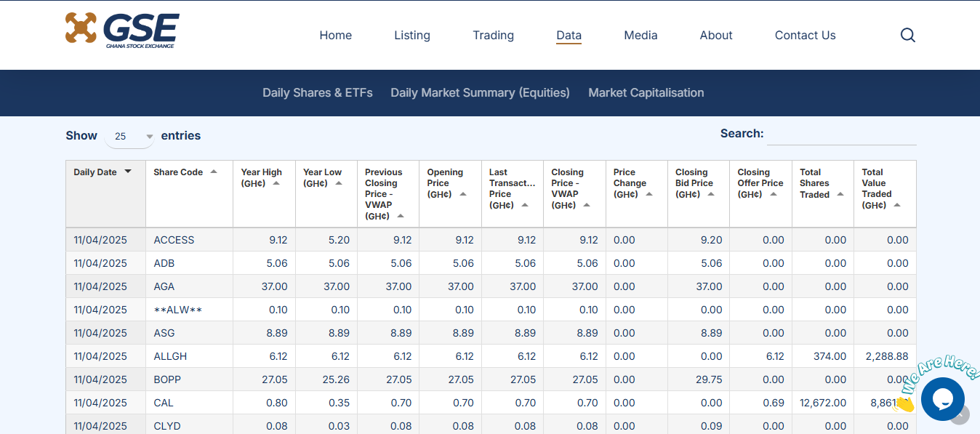Select the CLYD share code cell
The width and height of the screenshot is (980, 434).
click(189, 426)
